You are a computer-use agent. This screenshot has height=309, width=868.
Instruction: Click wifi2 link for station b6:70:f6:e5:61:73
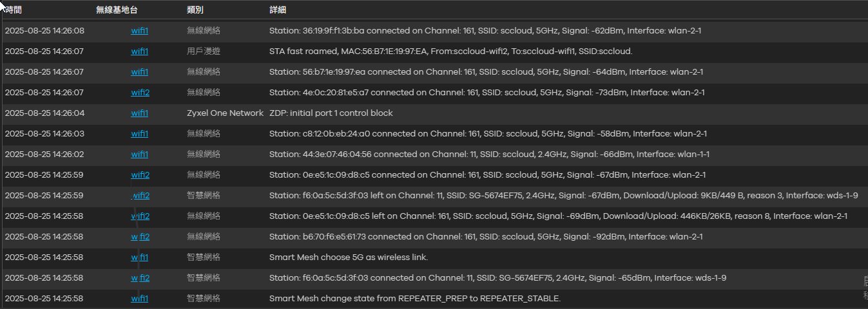coord(140,236)
